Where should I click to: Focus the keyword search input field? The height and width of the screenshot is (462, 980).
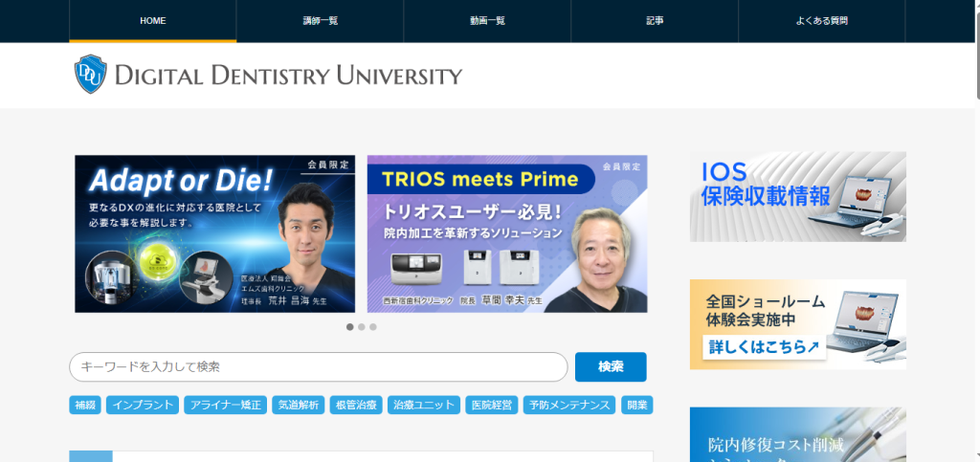click(318, 366)
